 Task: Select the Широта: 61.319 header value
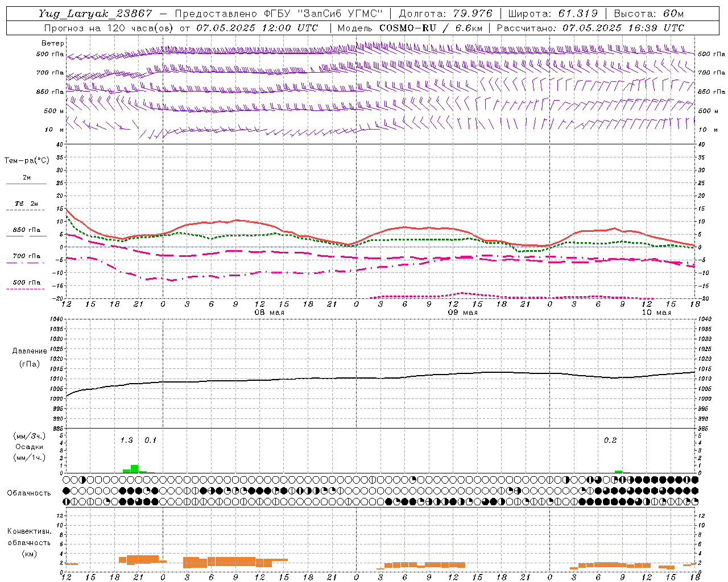pos(553,14)
